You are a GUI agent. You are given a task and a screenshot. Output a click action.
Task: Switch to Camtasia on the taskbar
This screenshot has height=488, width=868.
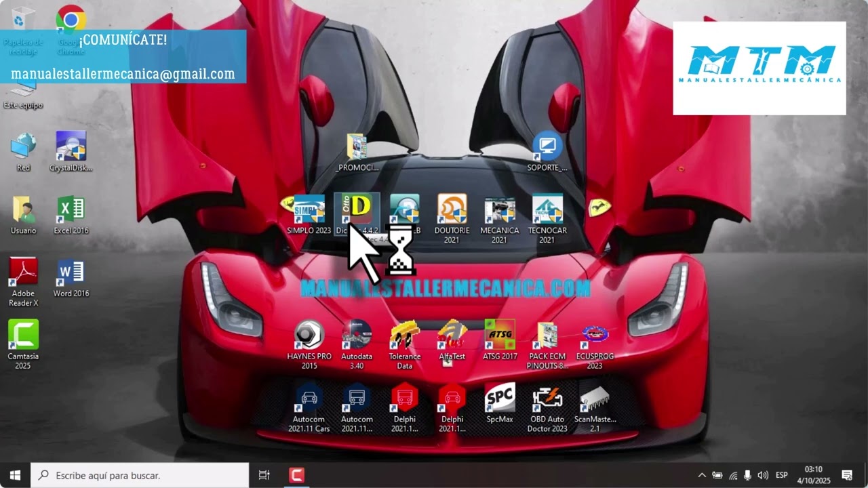click(296, 475)
